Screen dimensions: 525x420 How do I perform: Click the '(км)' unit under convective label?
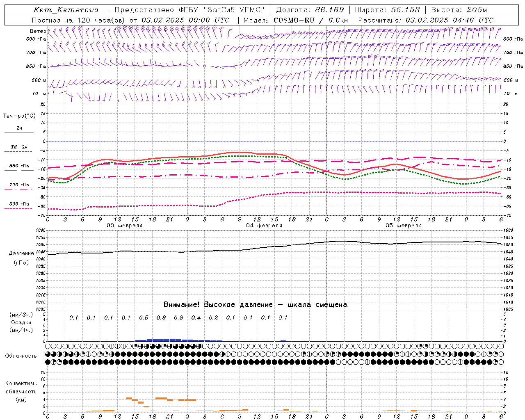point(21,399)
